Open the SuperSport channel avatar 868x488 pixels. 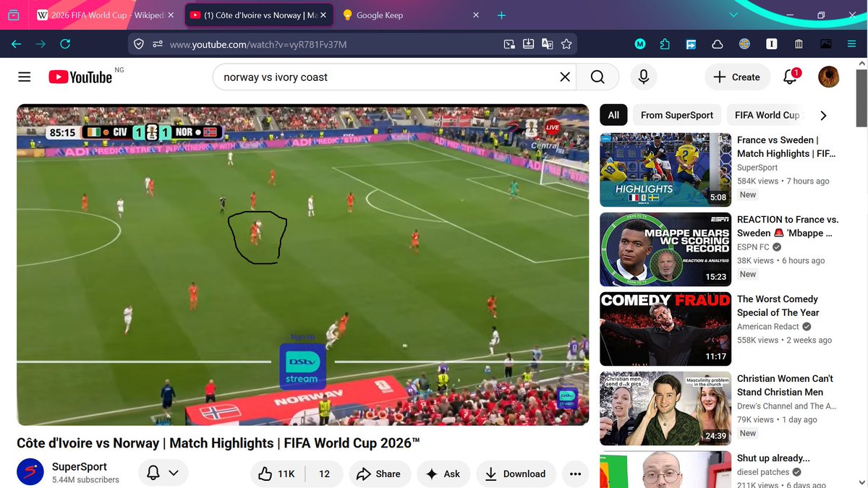coord(31,473)
